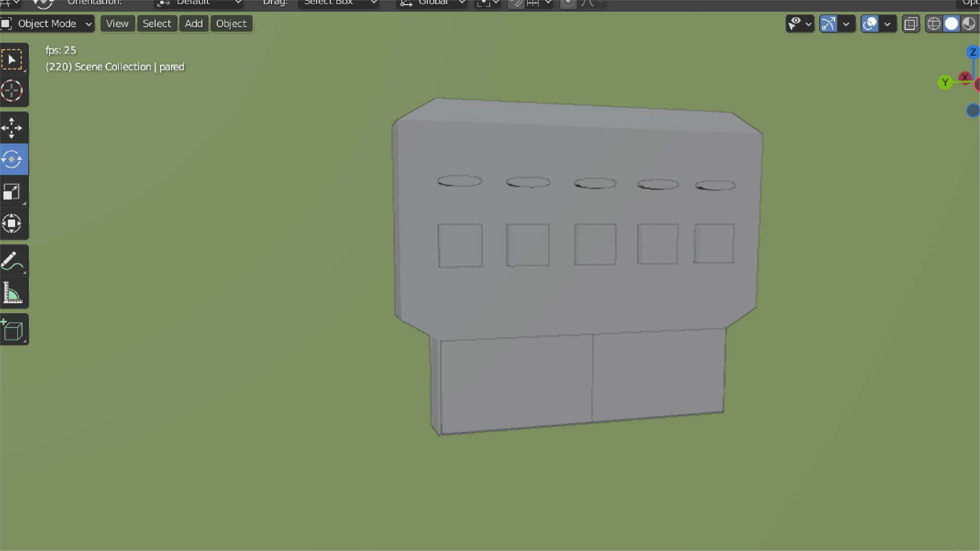This screenshot has width=980, height=551.
Task: Choose the Measure tool
Action: (x=12, y=293)
